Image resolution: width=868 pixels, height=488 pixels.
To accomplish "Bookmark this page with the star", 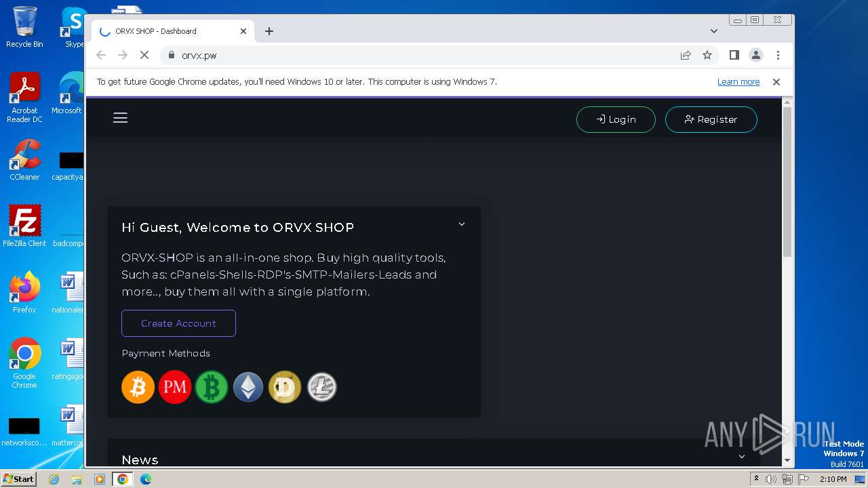I will [707, 56].
